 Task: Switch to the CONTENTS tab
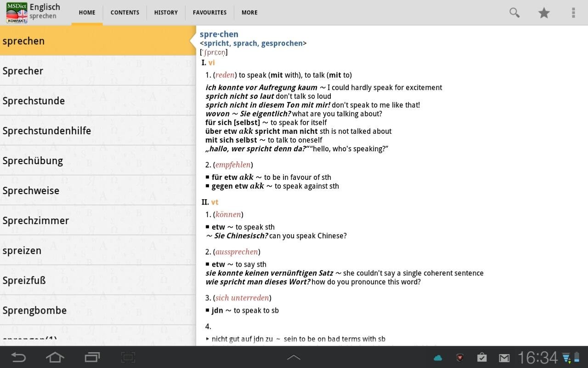point(125,12)
